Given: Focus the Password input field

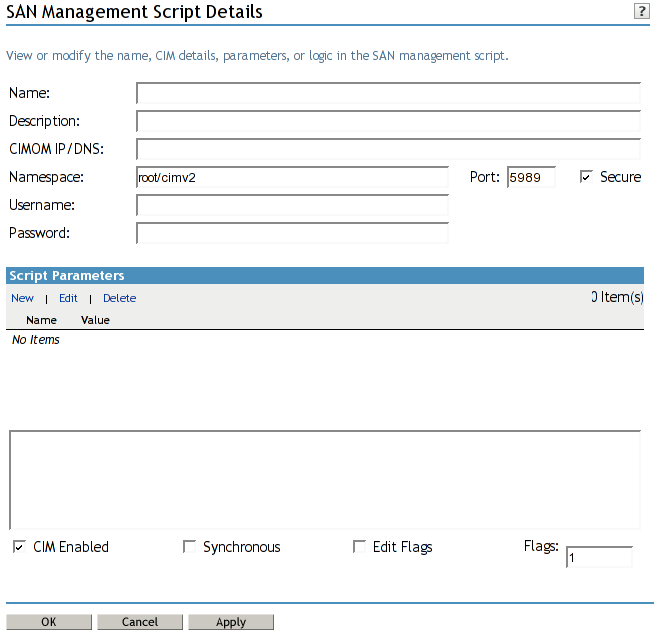Looking at the screenshot, I should click(x=292, y=234).
